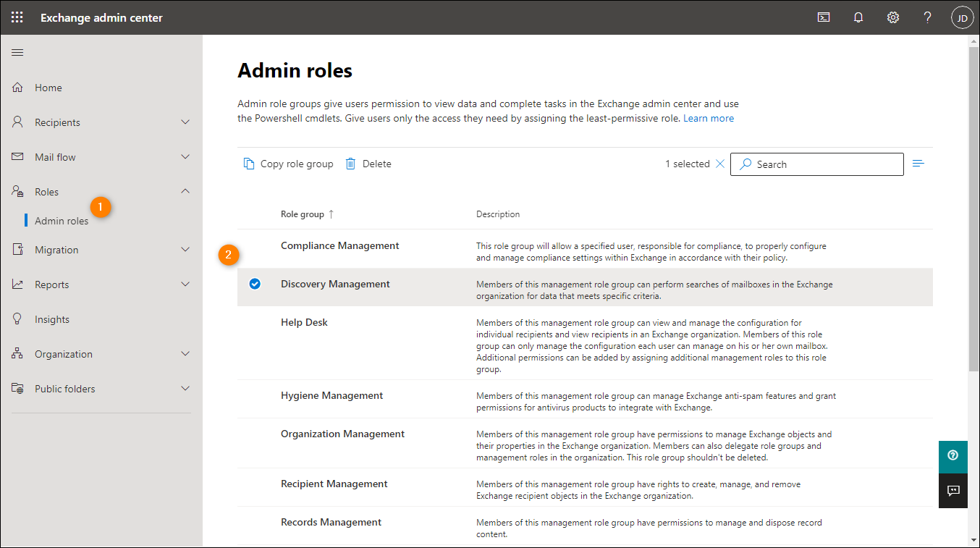Uncheck the Discovery Management row checkbox
The width and height of the screenshot is (980, 548).
click(255, 284)
